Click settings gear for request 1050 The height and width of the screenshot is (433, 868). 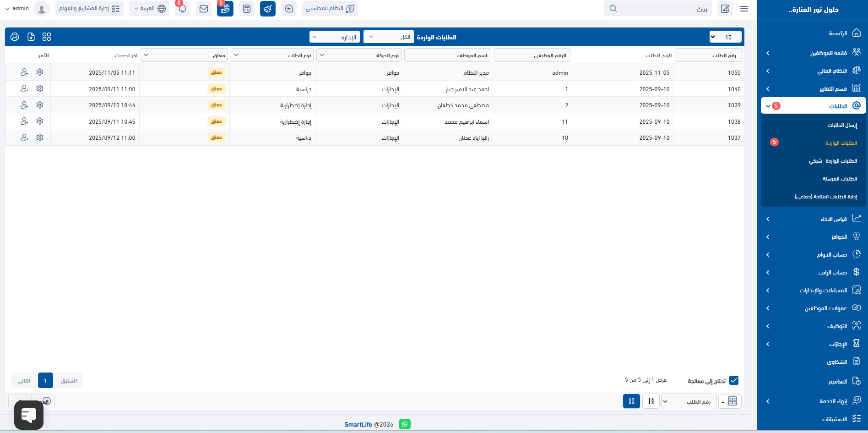[x=40, y=72]
